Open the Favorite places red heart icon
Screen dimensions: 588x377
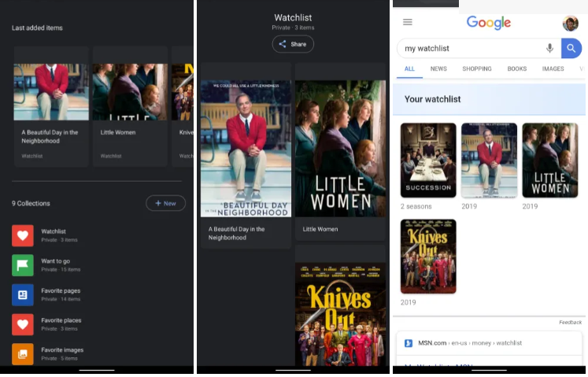(23, 324)
